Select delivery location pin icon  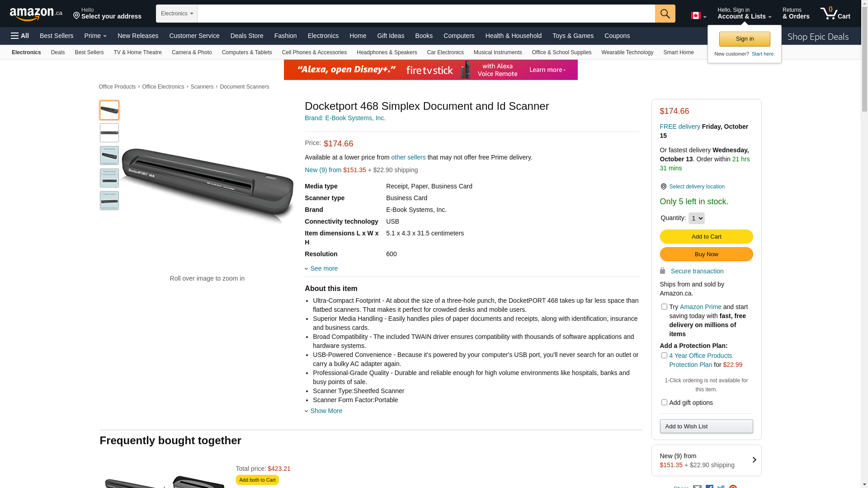tap(663, 187)
